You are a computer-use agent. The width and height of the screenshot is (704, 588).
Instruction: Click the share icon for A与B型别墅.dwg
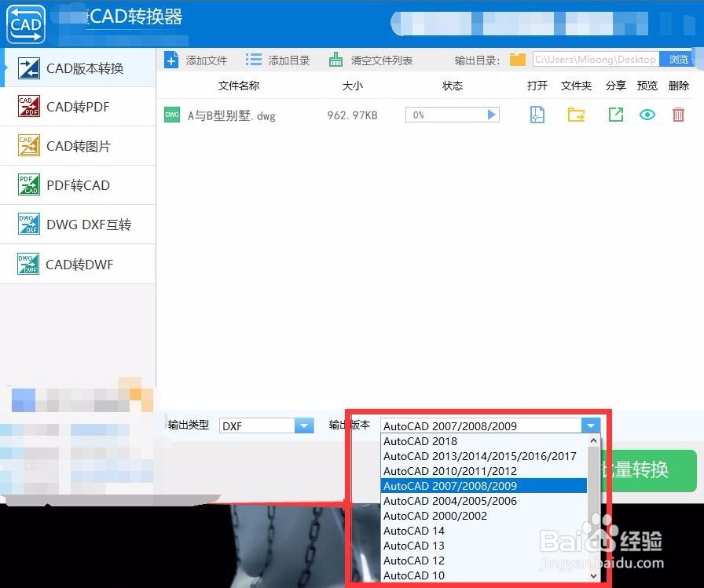(x=615, y=115)
